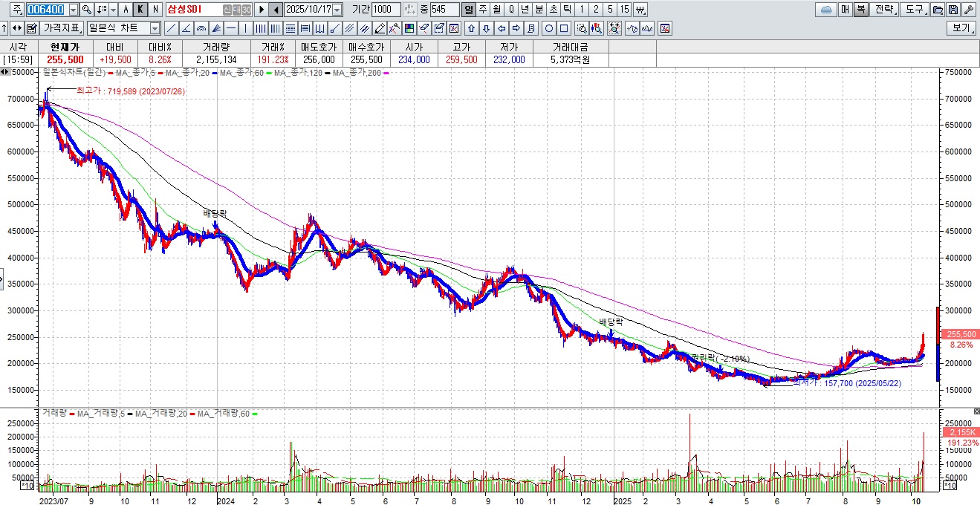Viewport: 980px width, 505px height.
Task: Toggle the 복 button
Action: click(860, 10)
